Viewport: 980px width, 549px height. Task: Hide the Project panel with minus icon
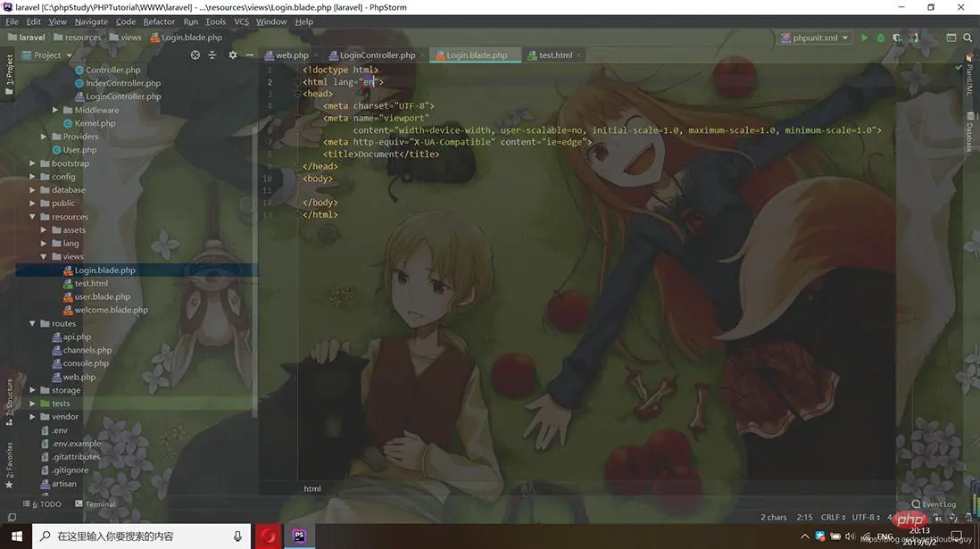(247, 54)
